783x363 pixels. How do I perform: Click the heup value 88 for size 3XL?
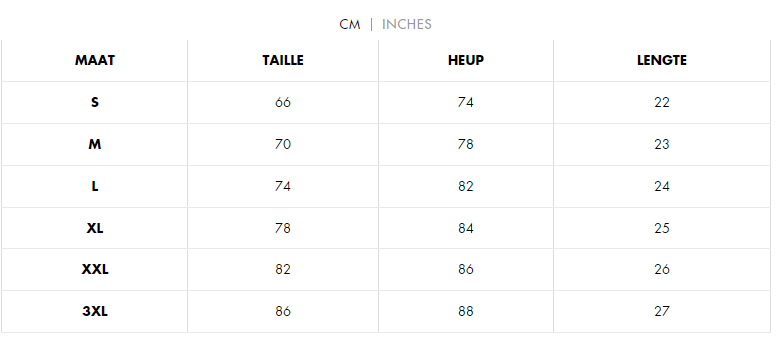pyautogui.click(x=465, y=312)
